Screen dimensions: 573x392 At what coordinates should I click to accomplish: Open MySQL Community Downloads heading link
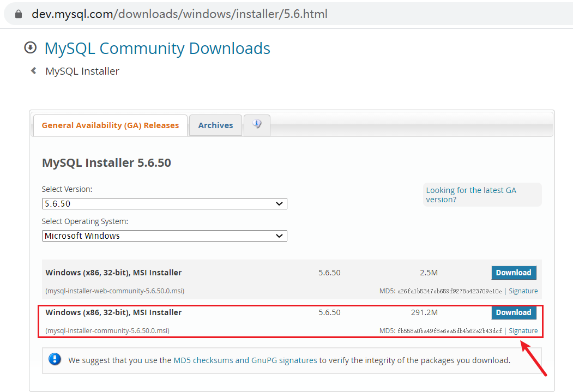pyautogui.click(x=157, y=48)
